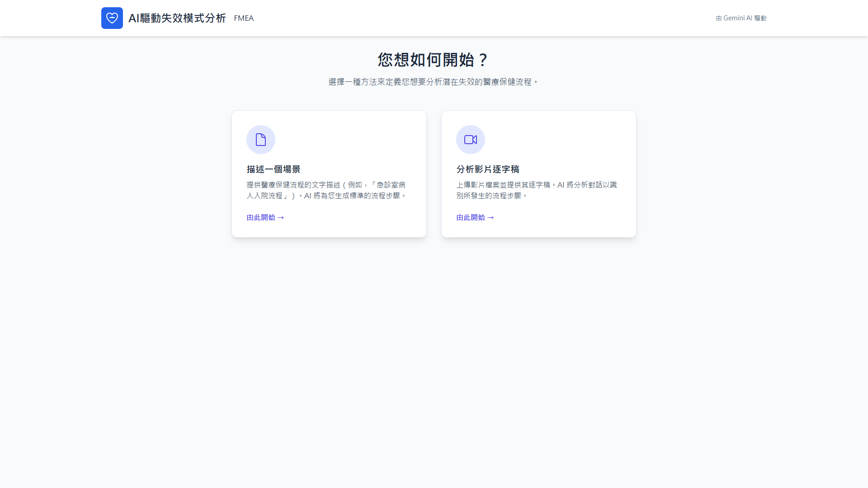Click the 由 Gemini AI 驅動 text
Viewport: 868px width, 488px height.
tap(741, 18)
